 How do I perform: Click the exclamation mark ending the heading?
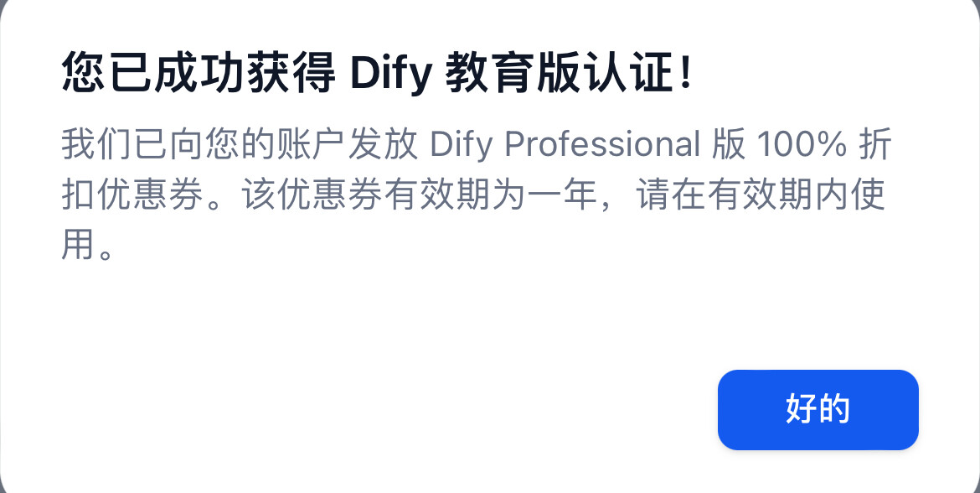click(x=686, y=73)
